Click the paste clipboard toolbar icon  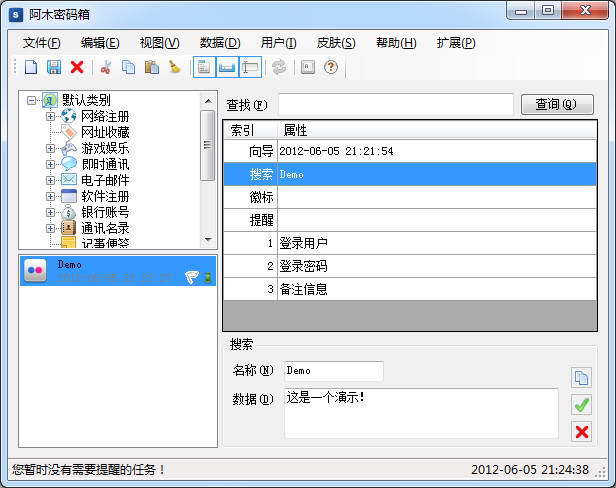tap(151, 67)
